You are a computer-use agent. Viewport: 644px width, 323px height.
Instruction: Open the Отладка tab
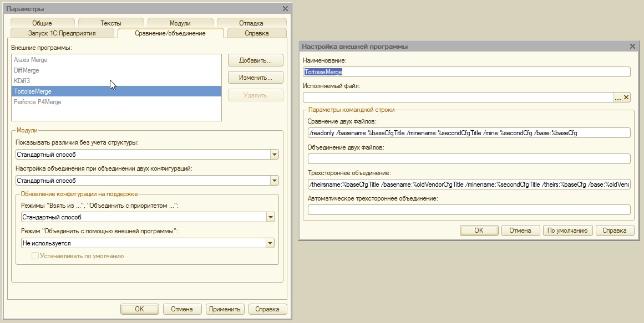coord(251,23)
